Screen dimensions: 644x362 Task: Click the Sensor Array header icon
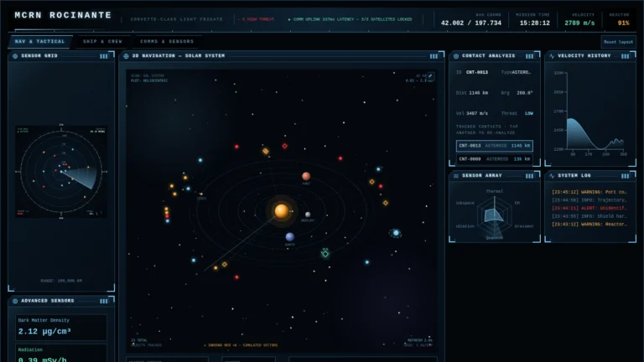pos(456,176)
